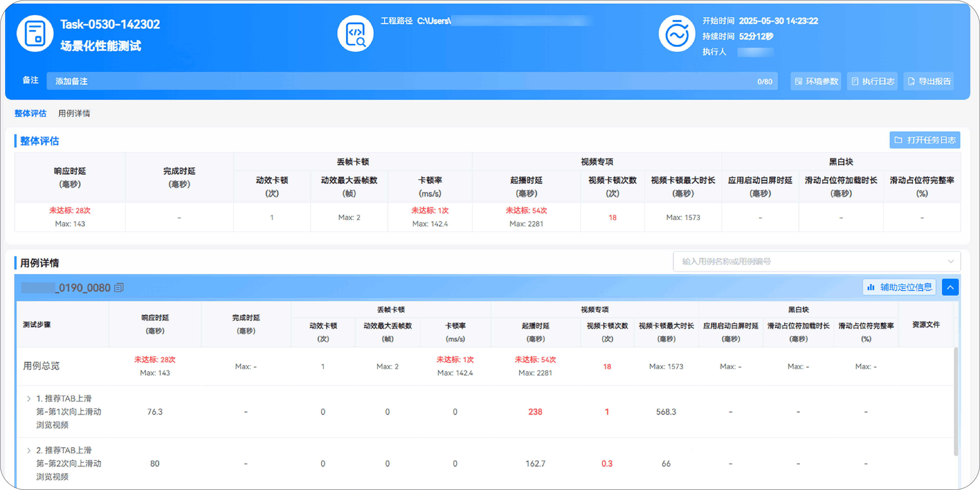Click the vertical scrollbar of the case table
The width and height of the screenshot is (980, 490).
(x=956, y=399)
